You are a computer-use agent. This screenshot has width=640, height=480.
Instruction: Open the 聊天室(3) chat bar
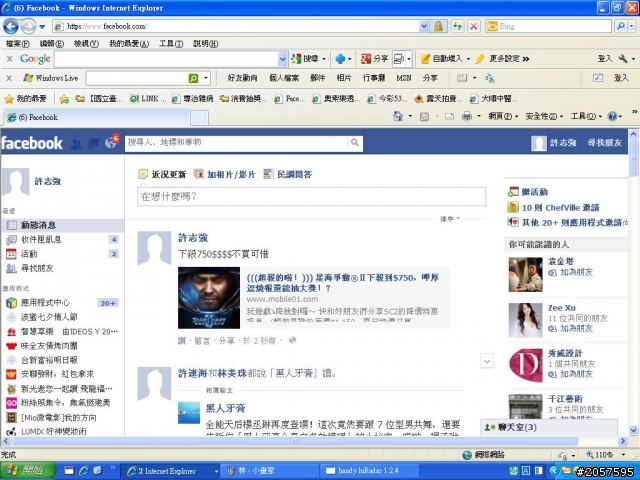pos(549,427)
